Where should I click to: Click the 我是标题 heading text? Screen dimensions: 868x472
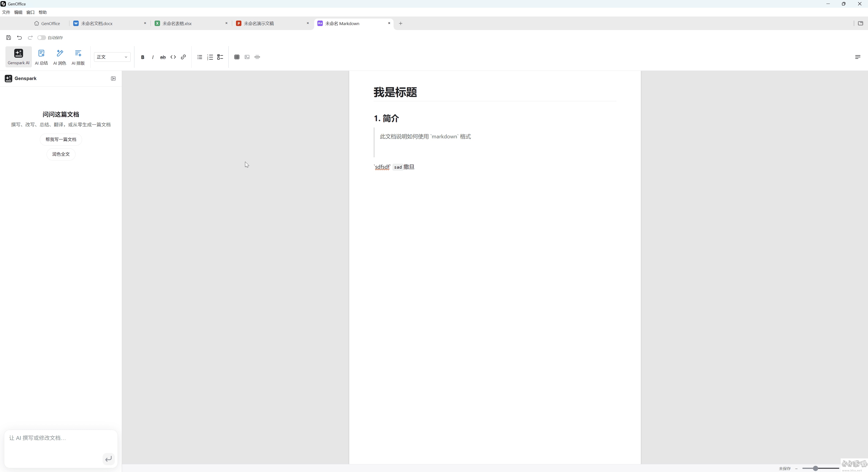point(395,92)
